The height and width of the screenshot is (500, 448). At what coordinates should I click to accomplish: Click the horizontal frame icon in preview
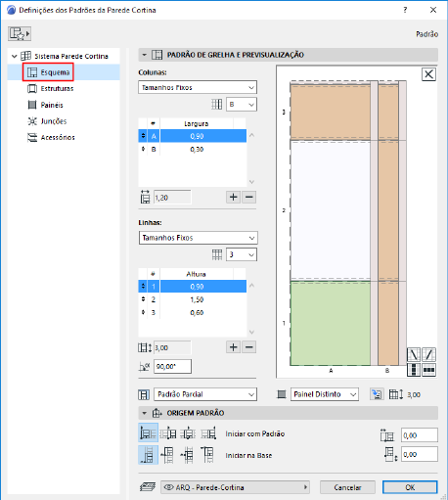point(428,370)
